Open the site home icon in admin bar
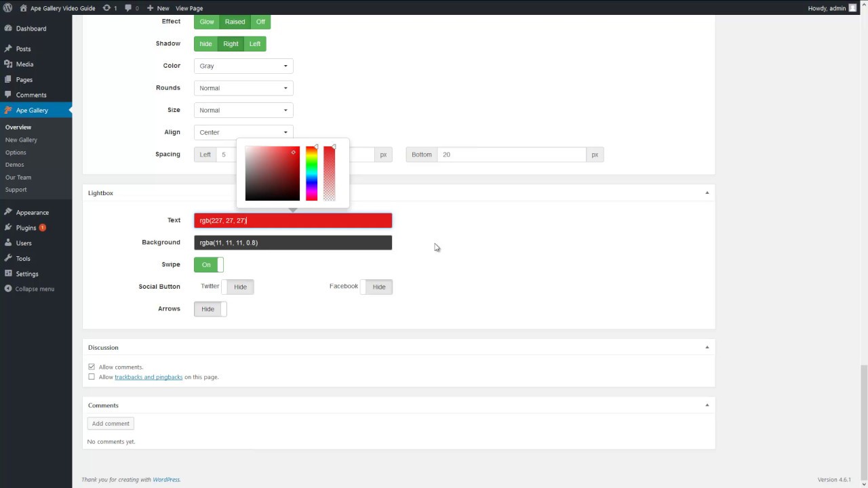This screenshot has width=868, height=488. point(24,8)
